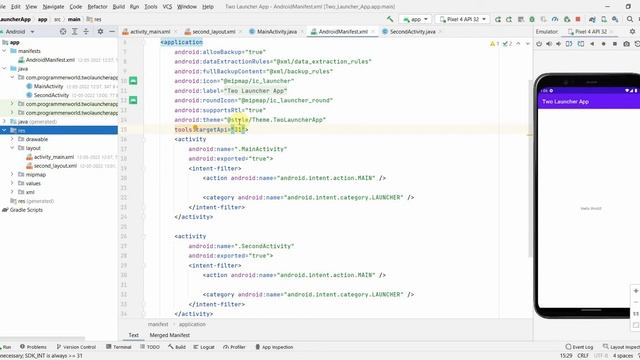Expand the java (generated) folder
The width and height of the screenshot is (640, 360).
coord(4,121)
